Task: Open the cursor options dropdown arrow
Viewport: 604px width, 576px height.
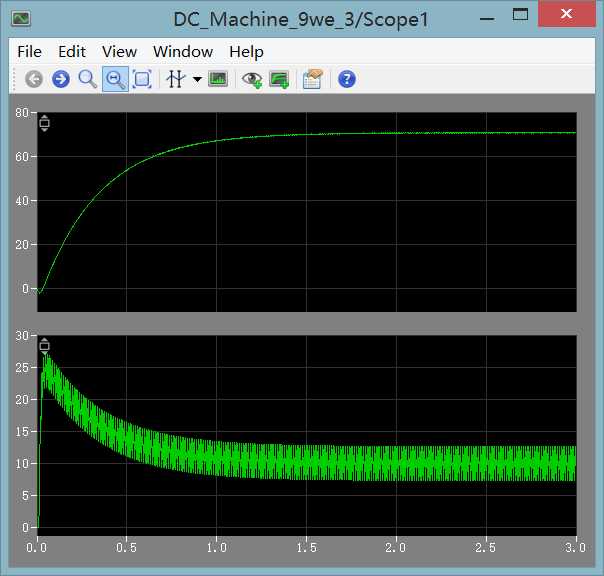Action: (x=197, y=80)
